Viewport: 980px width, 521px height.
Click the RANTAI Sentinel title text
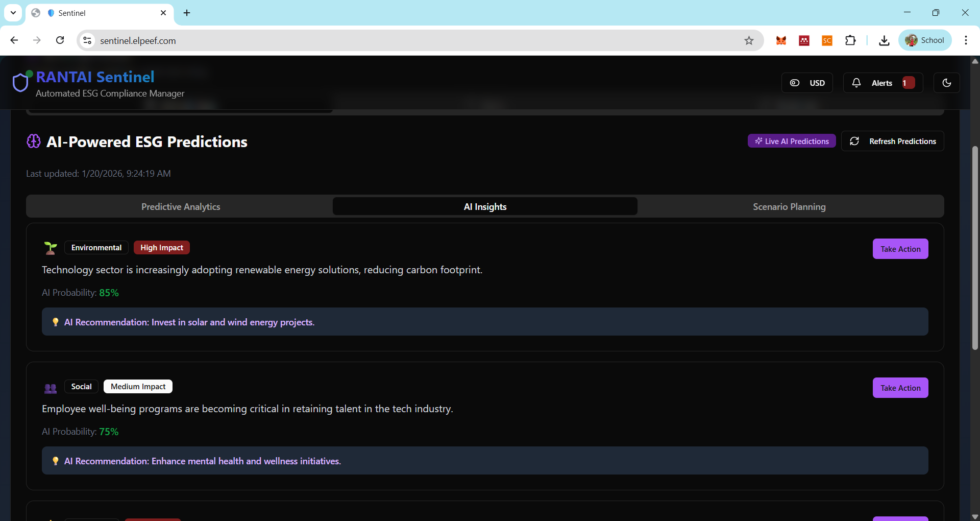point(95,77)
